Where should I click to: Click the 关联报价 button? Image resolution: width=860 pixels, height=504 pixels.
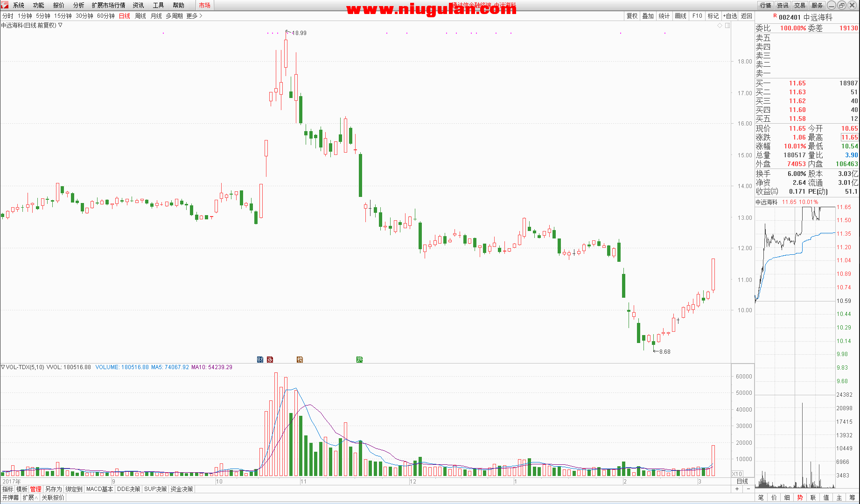(x=53, y=497)
